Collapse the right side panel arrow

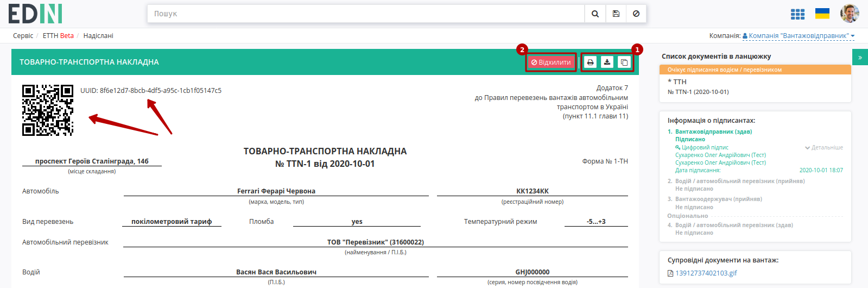pyautogui.click(x=860, y=57)
